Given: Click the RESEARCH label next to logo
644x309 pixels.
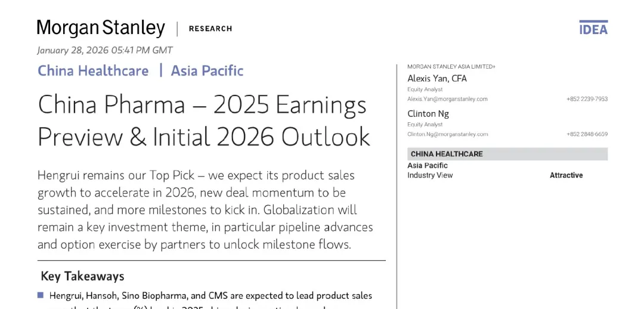Looking at the screenshot, I should coord(210,29).
